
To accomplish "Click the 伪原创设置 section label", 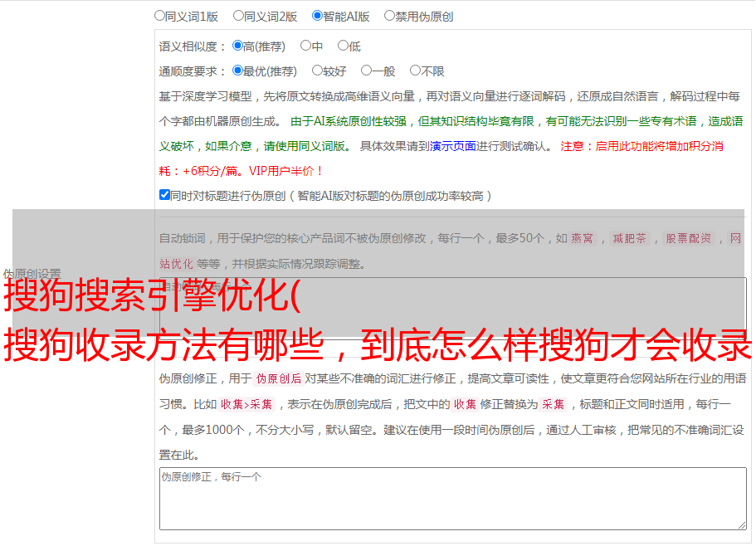I will (x=32, y=274).
